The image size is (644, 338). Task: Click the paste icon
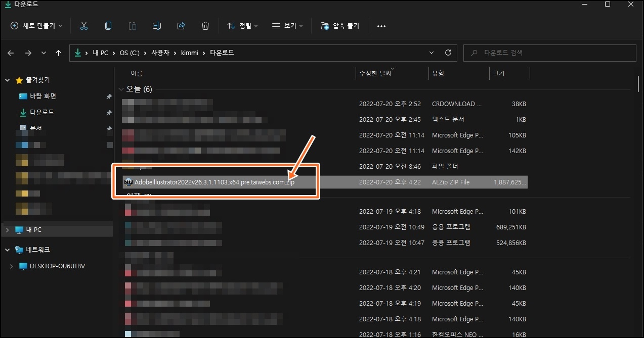click(x=132, y=26)
